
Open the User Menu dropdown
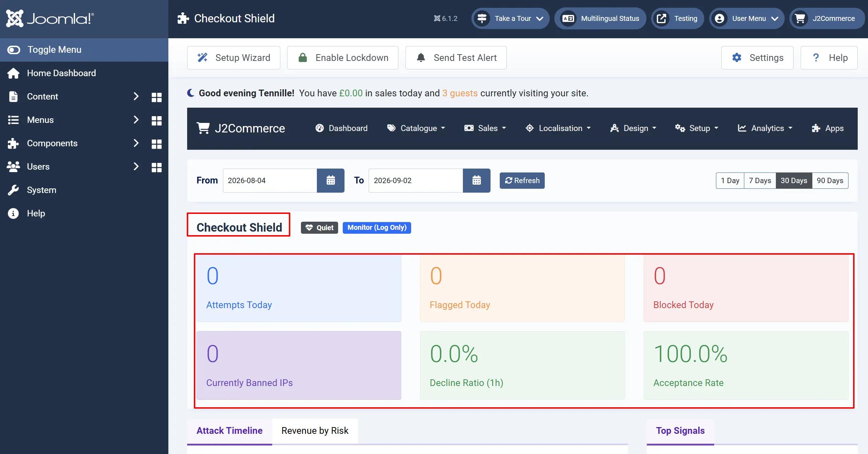coord(747,18)
